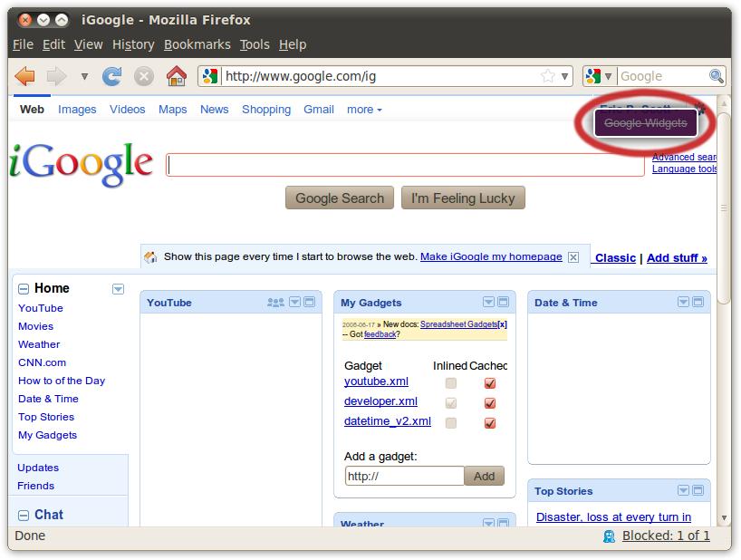Click the I'm Feeling Lucky button

point(463,198)
